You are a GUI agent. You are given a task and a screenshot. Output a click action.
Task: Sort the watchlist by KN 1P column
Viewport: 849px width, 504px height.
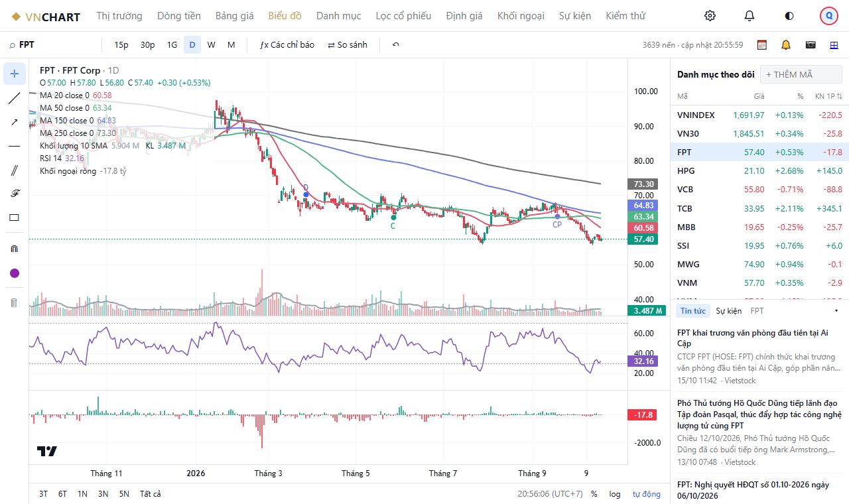828,97
